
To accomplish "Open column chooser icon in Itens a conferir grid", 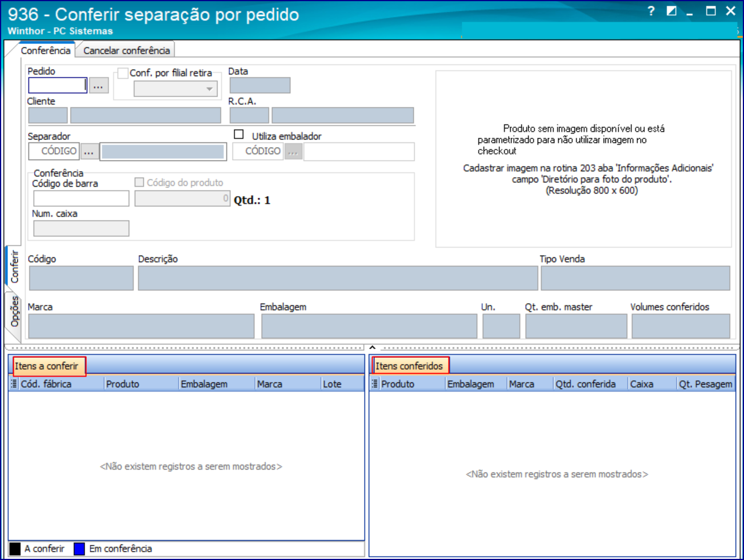I will click(14, 384).
